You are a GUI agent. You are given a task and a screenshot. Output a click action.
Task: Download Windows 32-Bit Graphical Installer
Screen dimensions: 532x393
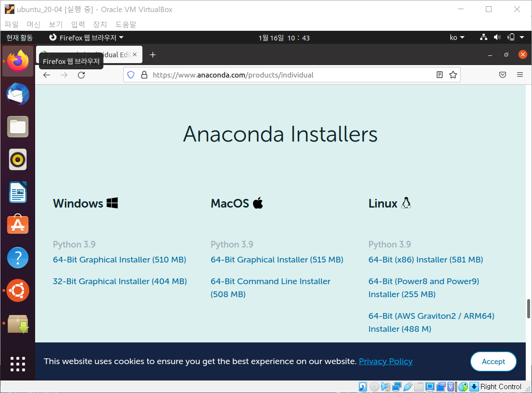(x=120, y=281)
